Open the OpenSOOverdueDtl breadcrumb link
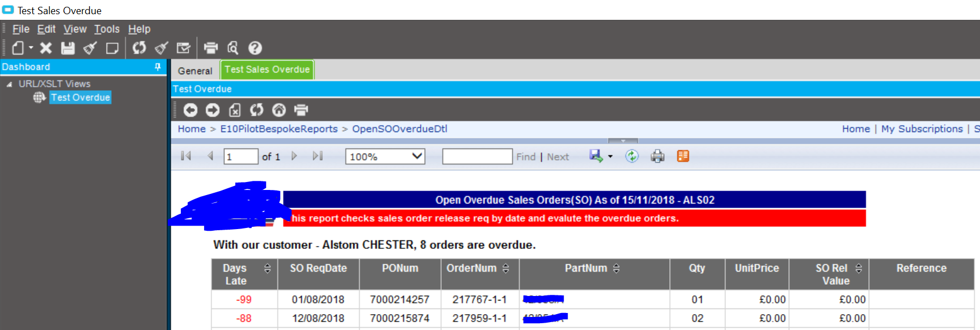This screenshot has height=330, width=980. pos(400,129)
